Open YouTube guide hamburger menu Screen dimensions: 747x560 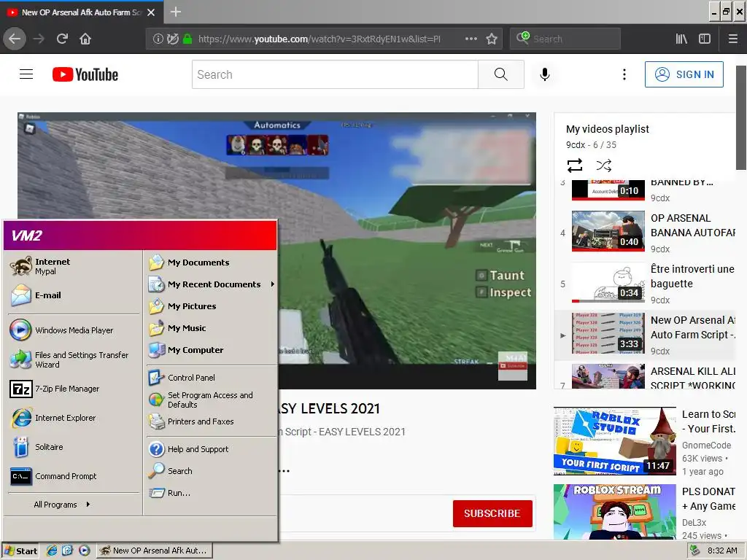coord(26,74)
